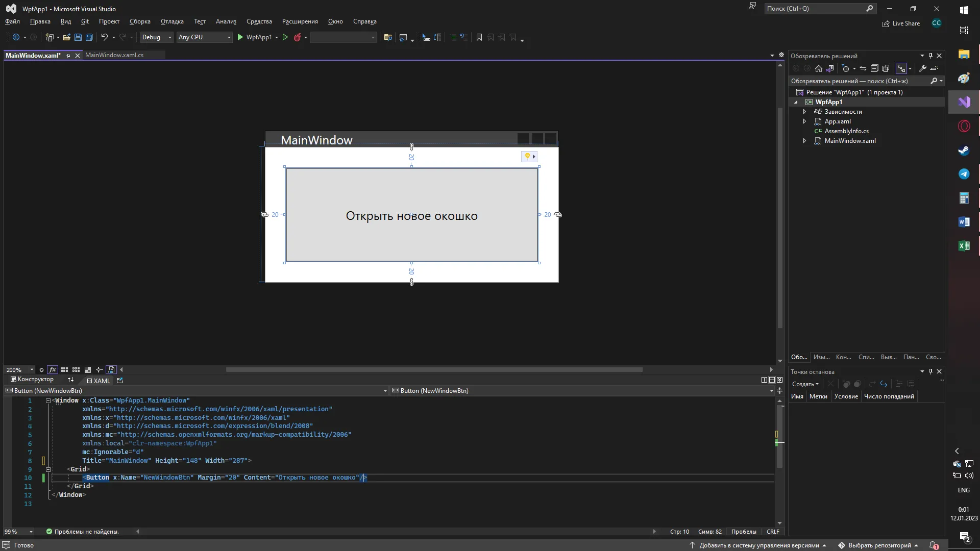Toggle effects fx button in designer

click(52, 370)
